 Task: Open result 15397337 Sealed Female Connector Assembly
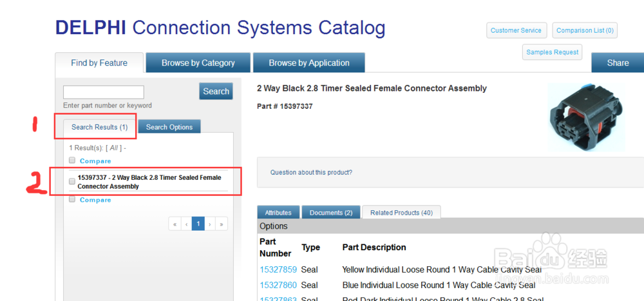point(149,182)
